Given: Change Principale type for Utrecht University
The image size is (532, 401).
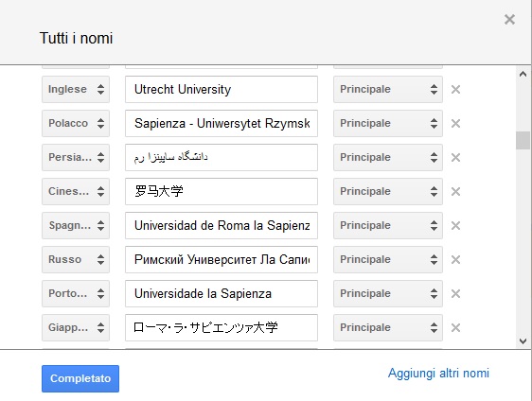Looking at the screenshot, I should pyautogui.click(x=388, y=90).
